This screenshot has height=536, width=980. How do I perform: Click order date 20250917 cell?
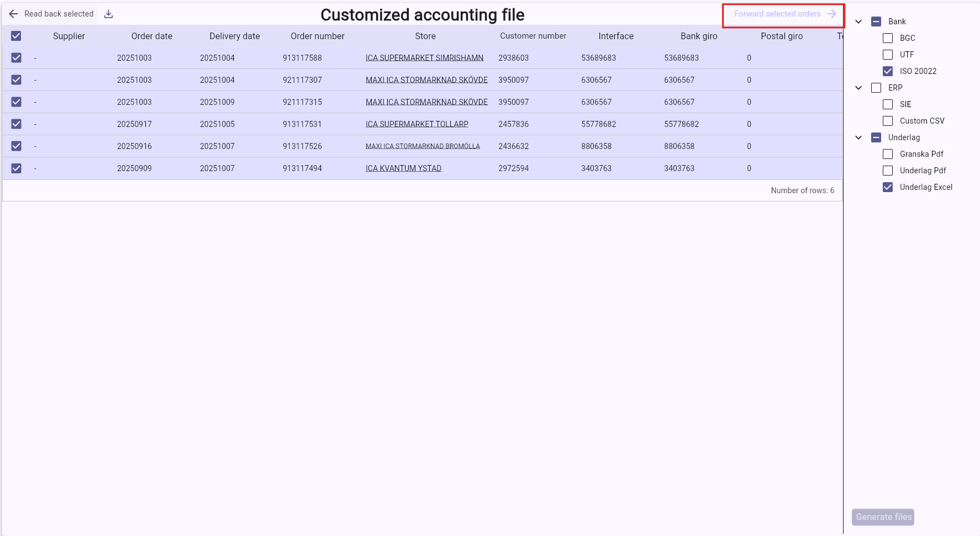(134, 124)
